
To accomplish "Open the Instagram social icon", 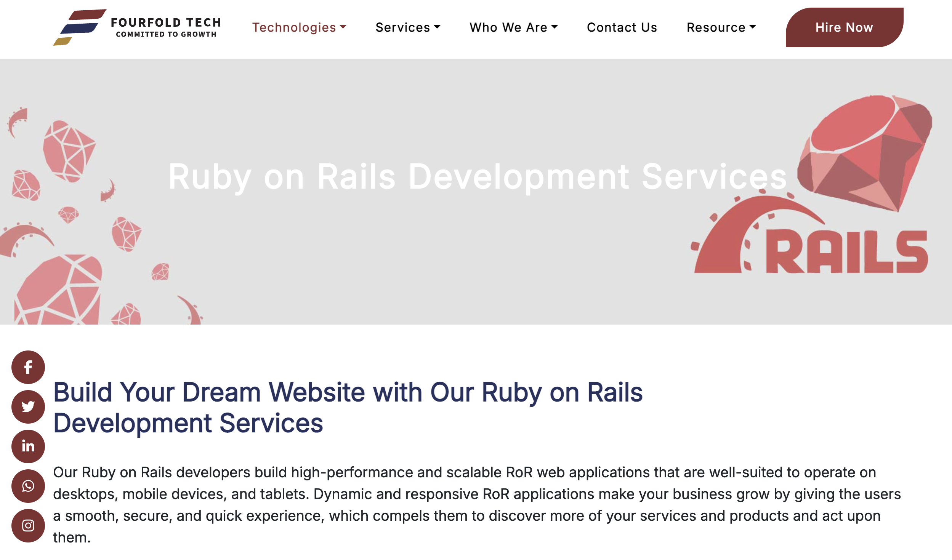I will coord(28,526).
